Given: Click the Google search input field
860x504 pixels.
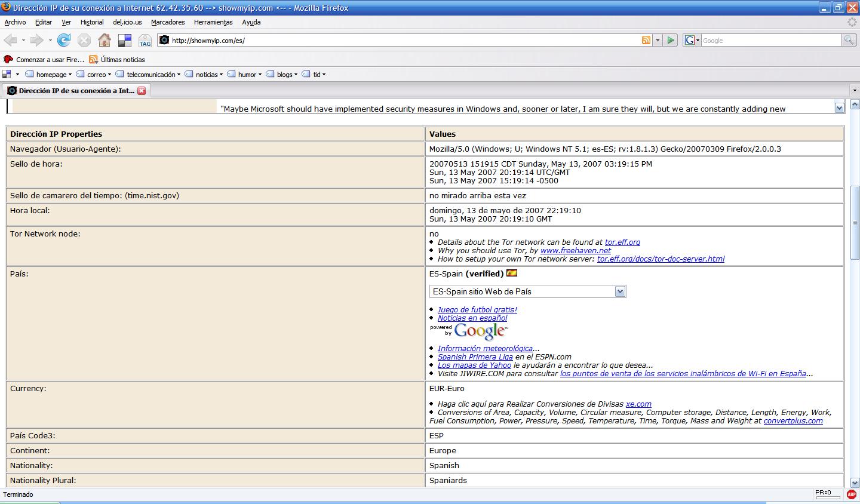Looking at the screenshot, I should (770, 41).
